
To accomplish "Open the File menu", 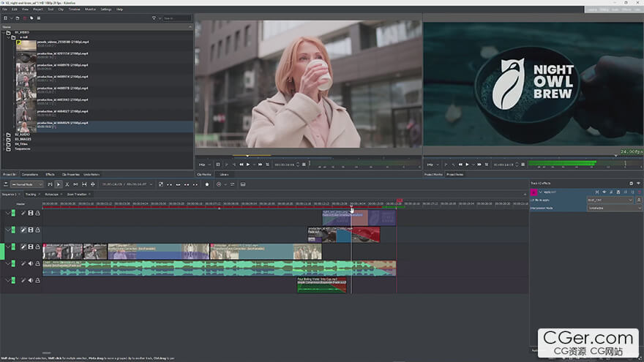I will [x=5, y=9].
